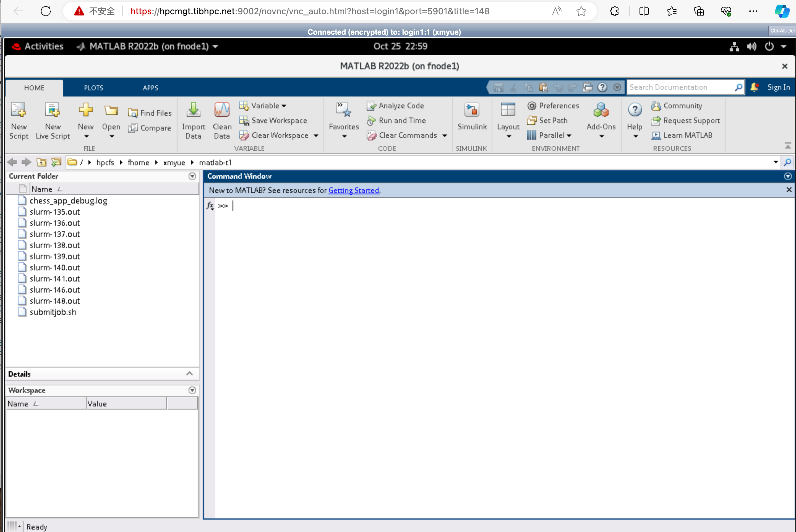796x532 pixels.
Task: Click the fx function browser icon
Action: (210, 206)
